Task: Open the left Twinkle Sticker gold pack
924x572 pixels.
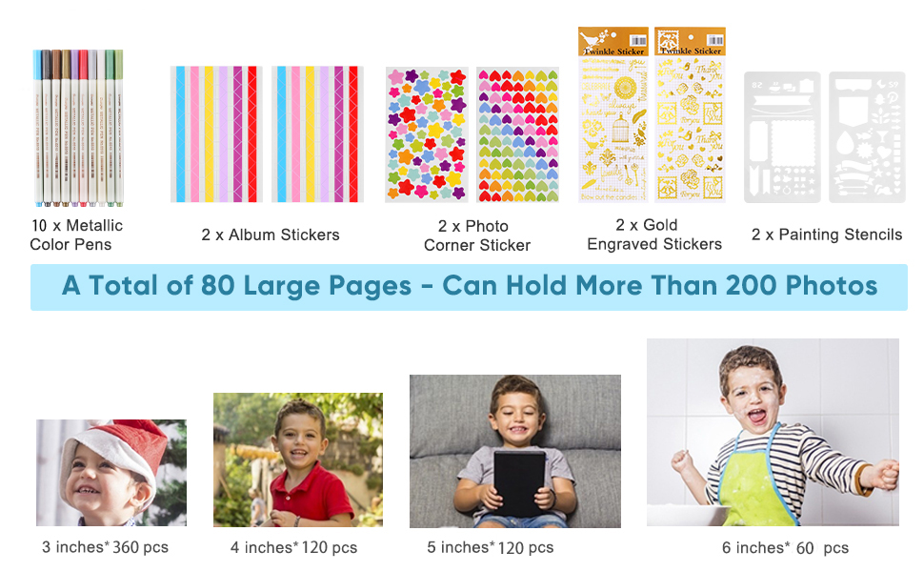Action: [x=613, y=114]
